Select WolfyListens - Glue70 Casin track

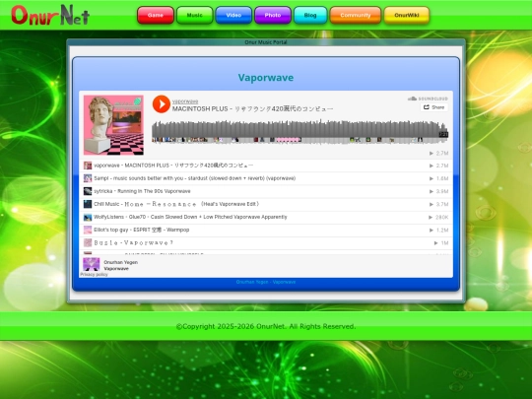click(266, 217)
